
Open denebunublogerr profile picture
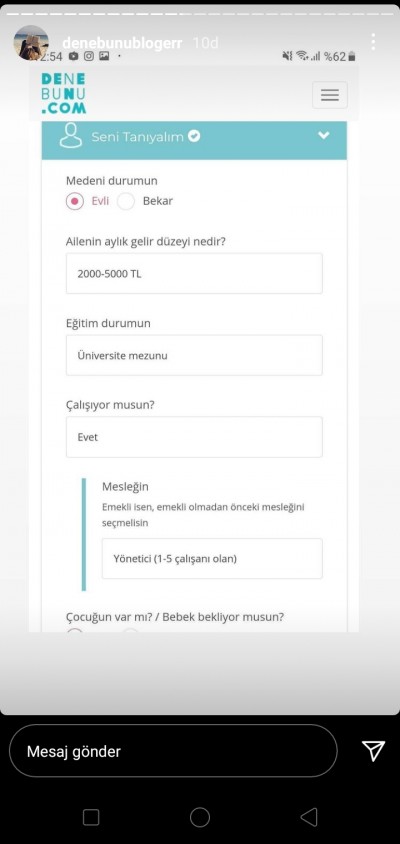tap(31, 43)
